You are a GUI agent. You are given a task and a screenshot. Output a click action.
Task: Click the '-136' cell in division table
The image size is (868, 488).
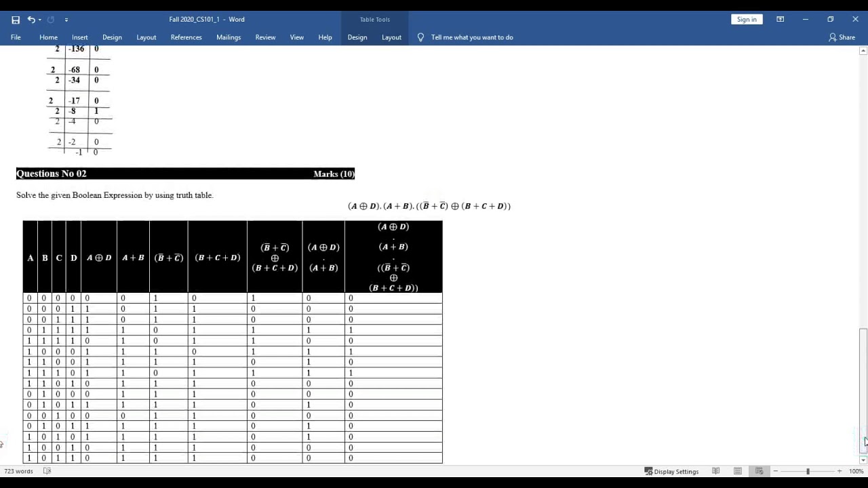77,49
